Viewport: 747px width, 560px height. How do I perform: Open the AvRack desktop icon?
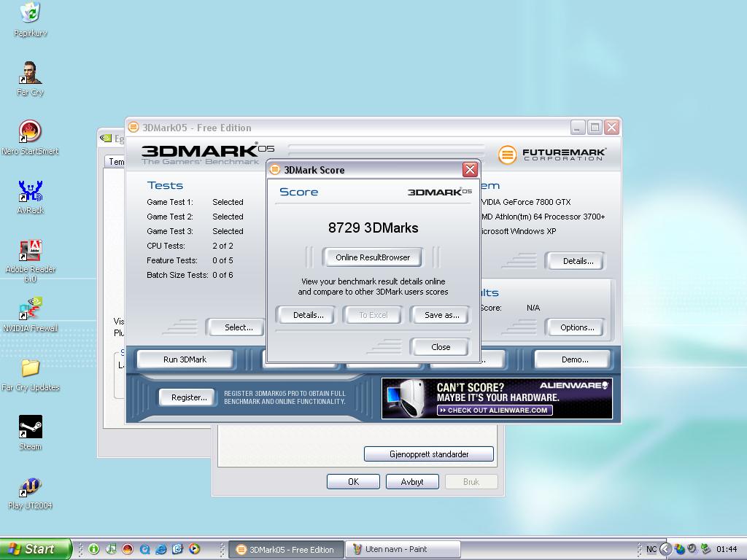point(30,197)
